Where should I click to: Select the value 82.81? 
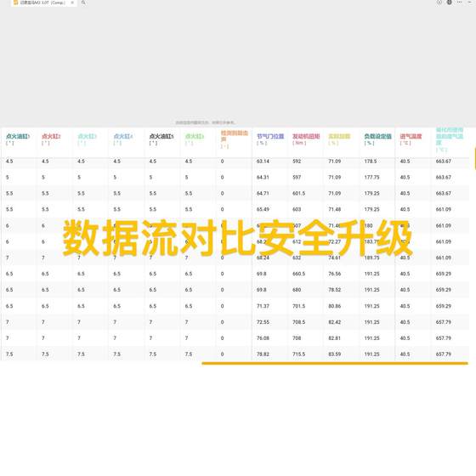pyautogui.click(x=335, y=338)
